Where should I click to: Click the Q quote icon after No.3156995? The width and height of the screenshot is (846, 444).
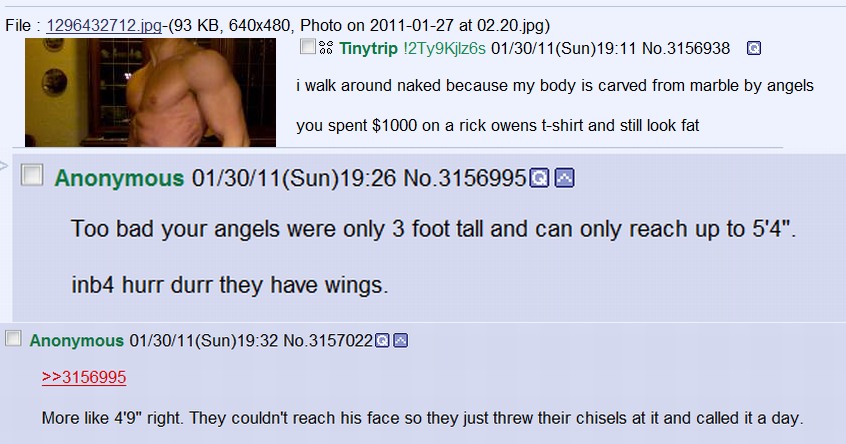(539, 178)
